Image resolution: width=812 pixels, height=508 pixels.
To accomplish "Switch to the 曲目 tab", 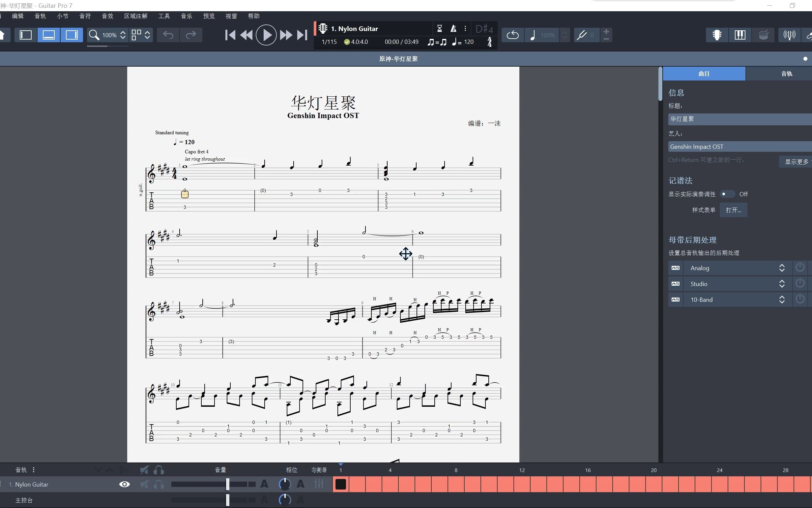I will [x=704, y=74].
